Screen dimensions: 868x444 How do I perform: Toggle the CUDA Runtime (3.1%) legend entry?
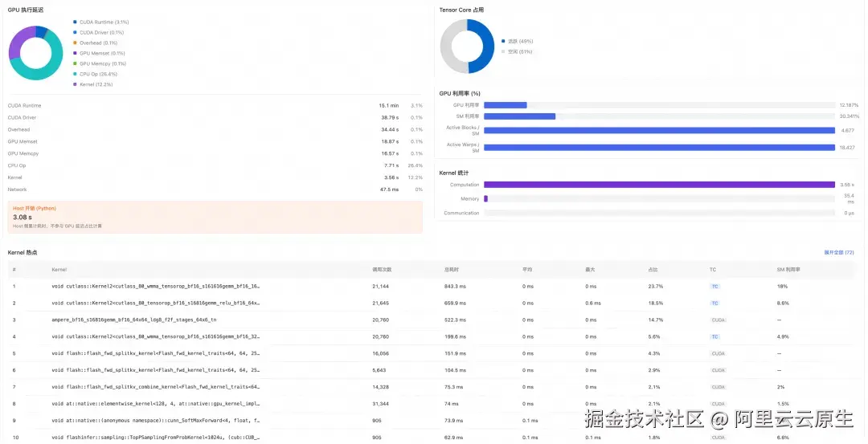(100, 22)
